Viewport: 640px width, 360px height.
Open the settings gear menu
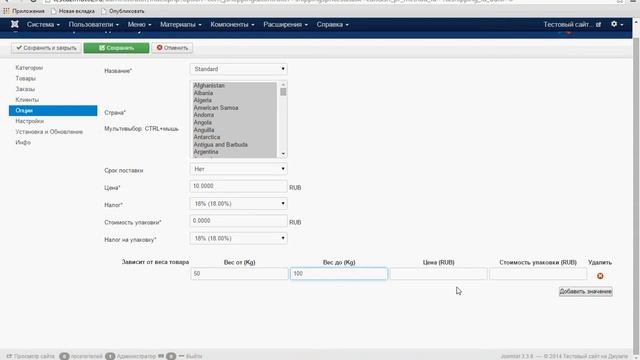pos(617,24)
